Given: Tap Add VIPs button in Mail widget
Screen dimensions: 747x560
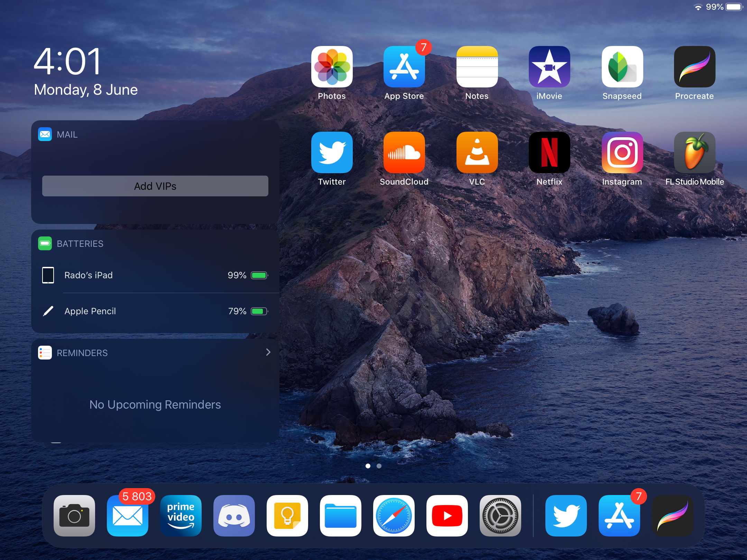Looking at the screenshot, I should point(155,186).
